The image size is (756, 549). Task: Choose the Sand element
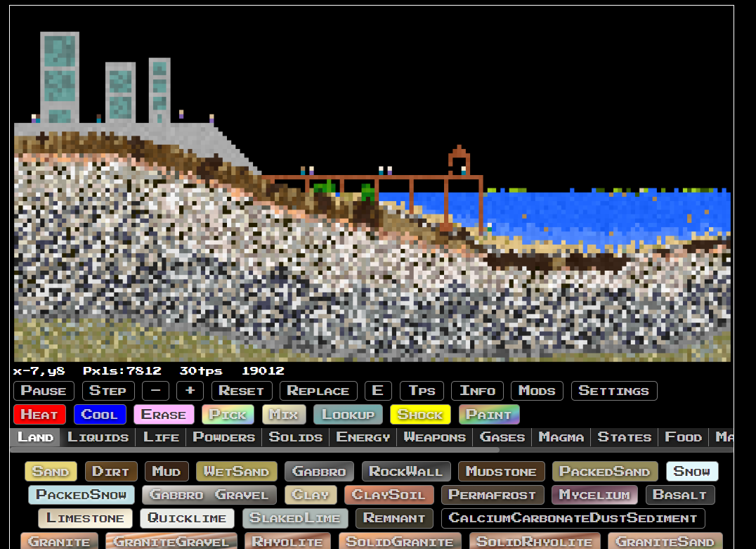tap(51, 472)
